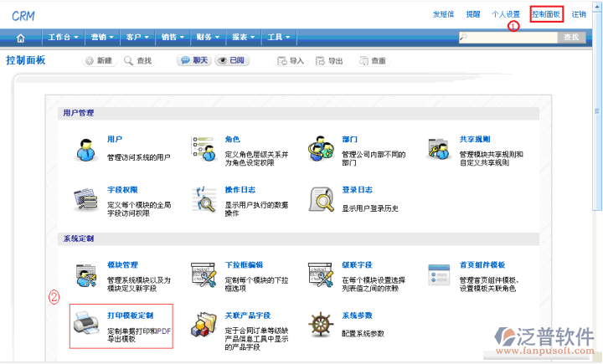Click the 控制面板 control panel link
This screenshot has width=603, height=364.
(x=545, y=14)
